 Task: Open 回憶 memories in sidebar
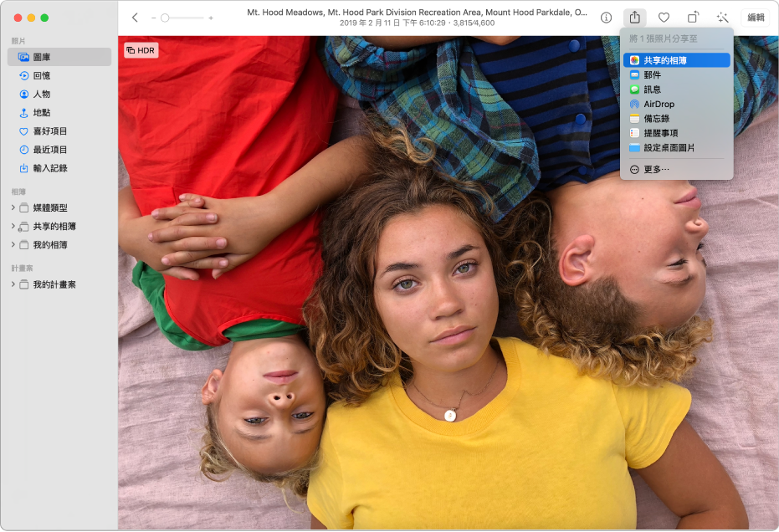click(x=59, y=75)
